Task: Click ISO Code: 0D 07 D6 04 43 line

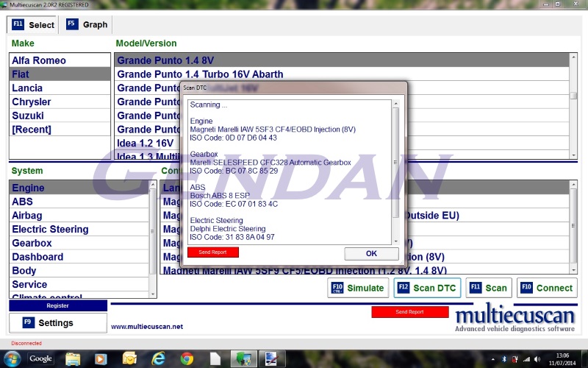Action: click(x=233, y=138)
